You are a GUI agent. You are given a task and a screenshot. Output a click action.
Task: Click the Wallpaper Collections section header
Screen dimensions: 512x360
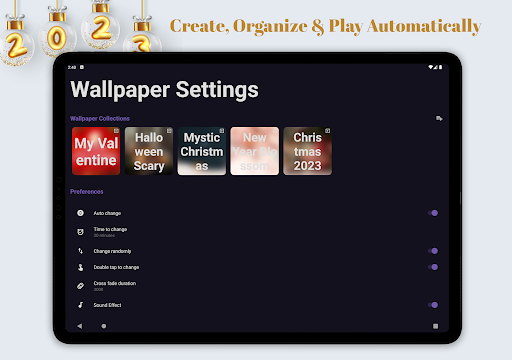tap(100, 118)
